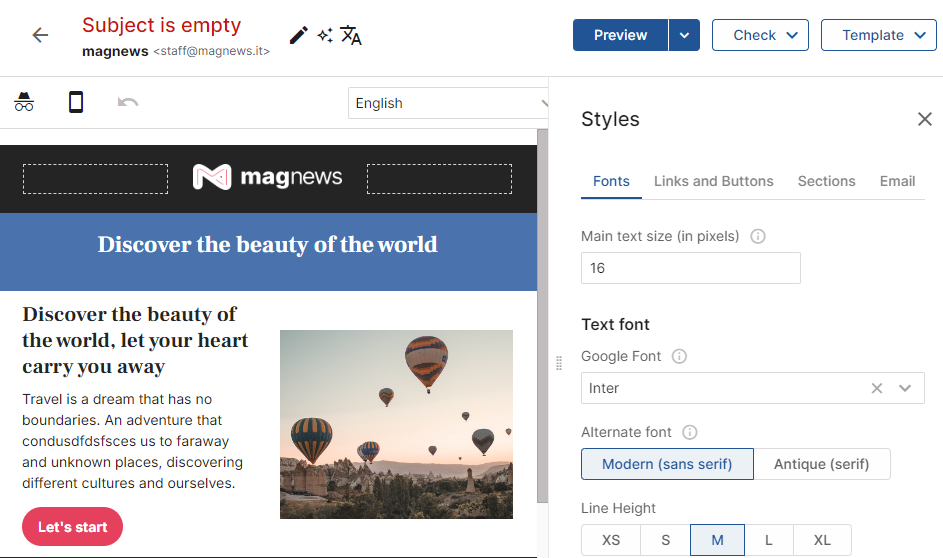Viewport: 943px width, 558px height.
Task: Click the Main text size field
Action: click(690, 268)
